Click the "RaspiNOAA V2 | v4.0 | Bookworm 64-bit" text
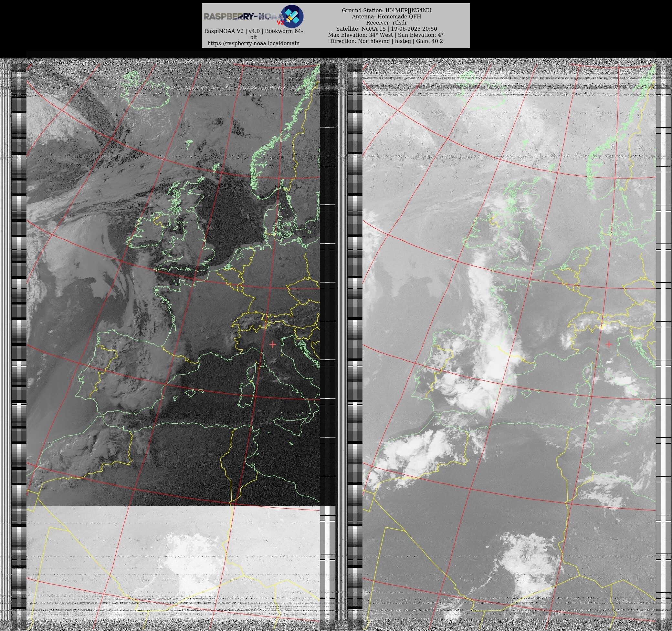The image size is (672, 631). (x=254, y=34)
